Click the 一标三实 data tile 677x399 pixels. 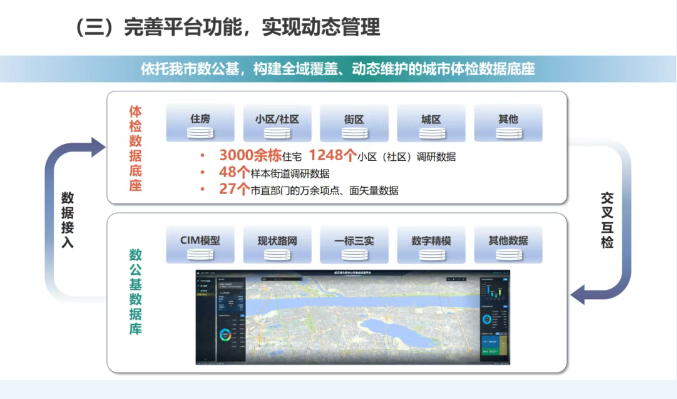click(x=354, y=245)
